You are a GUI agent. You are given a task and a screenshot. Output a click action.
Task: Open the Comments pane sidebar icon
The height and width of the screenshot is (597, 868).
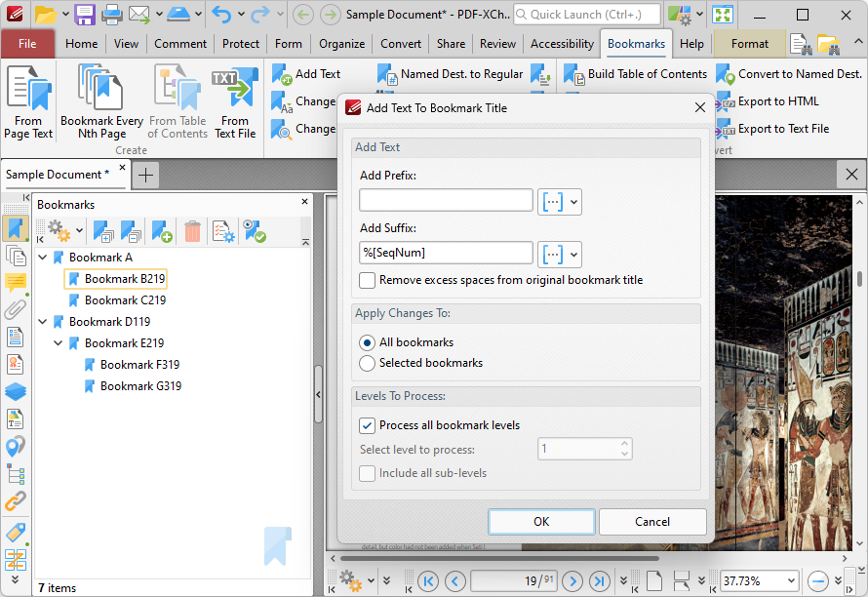click(x=15, y=283)
